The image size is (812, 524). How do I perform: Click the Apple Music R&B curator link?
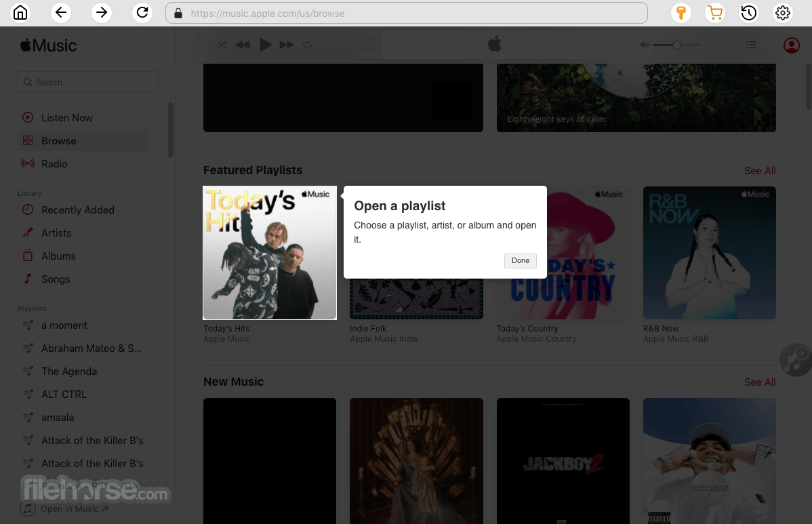(x=675, y=339)
